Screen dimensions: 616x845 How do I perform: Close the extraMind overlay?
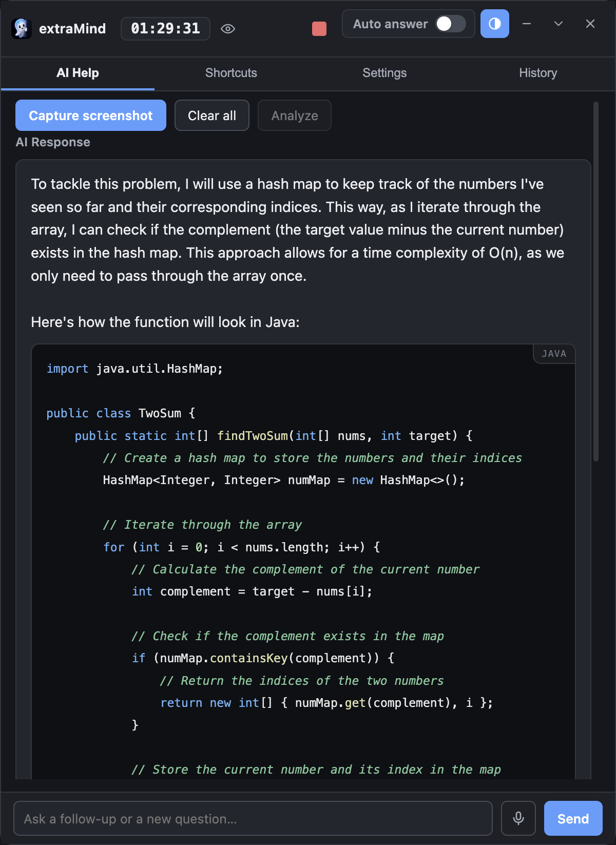pos(590,24)
